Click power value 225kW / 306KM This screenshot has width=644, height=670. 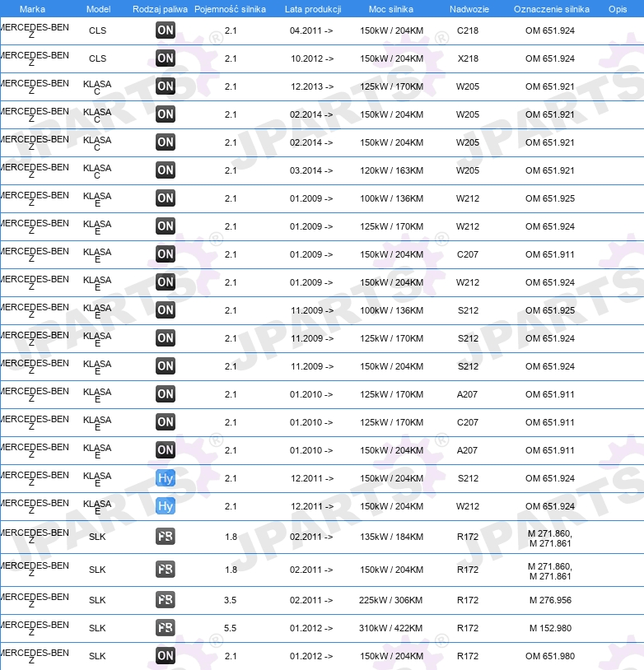click(x=391, y=600)
